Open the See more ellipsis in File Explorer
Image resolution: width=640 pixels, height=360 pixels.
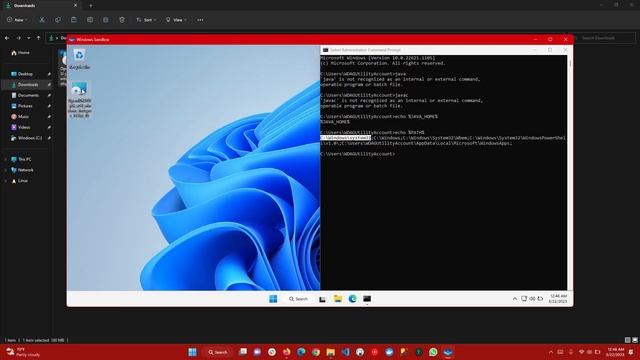[x=200, y=20]
